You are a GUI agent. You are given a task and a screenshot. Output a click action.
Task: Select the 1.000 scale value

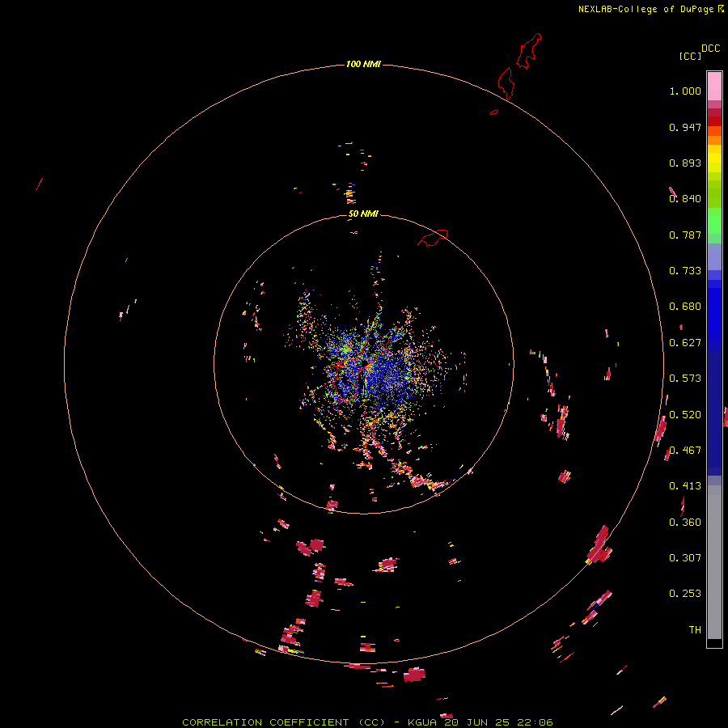coord(685,91)
